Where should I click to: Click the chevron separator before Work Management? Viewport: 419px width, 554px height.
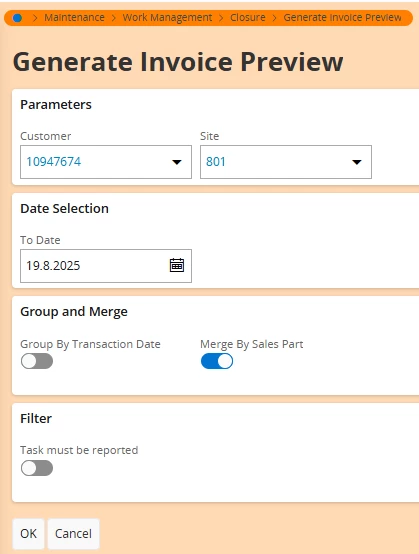coord(114,18)
